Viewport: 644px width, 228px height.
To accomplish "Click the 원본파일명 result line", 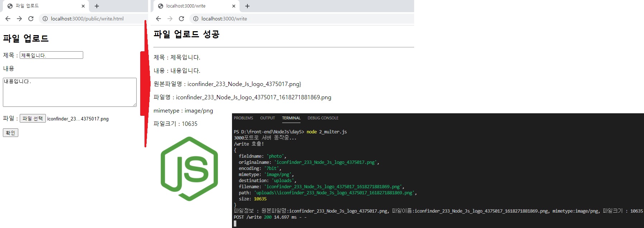I will 227,84.
